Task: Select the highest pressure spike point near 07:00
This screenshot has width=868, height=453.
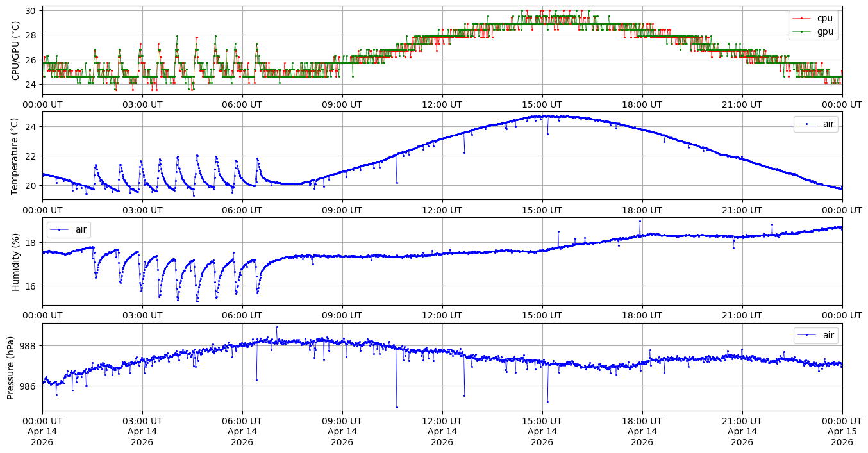Action: [x=277, y=327]
